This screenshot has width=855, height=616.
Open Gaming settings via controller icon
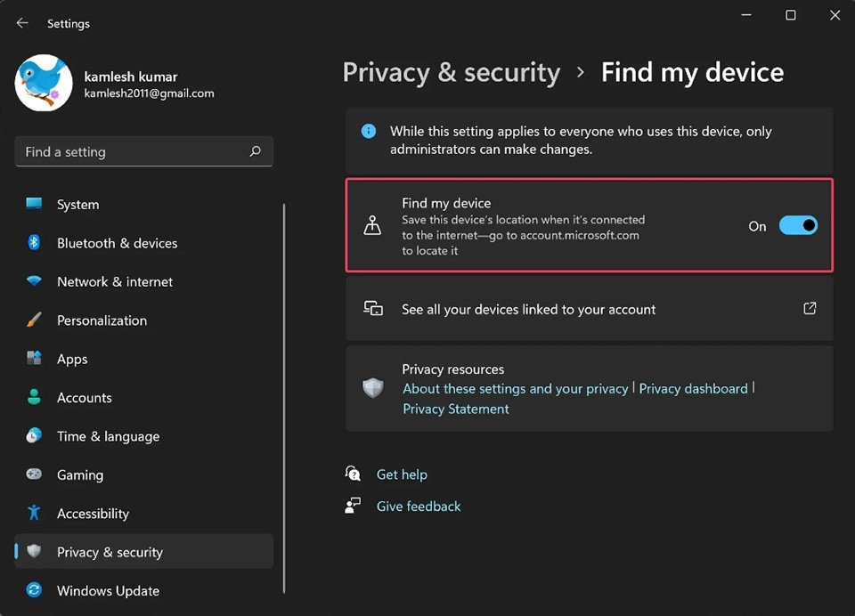33,474
